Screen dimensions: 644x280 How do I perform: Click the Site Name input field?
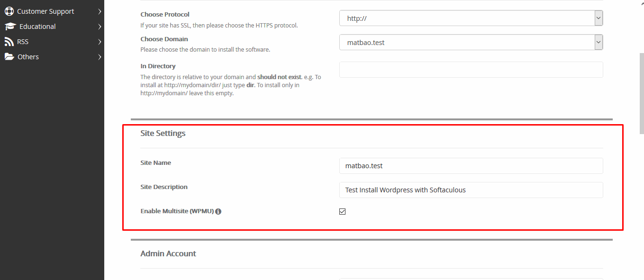(471, 166)
